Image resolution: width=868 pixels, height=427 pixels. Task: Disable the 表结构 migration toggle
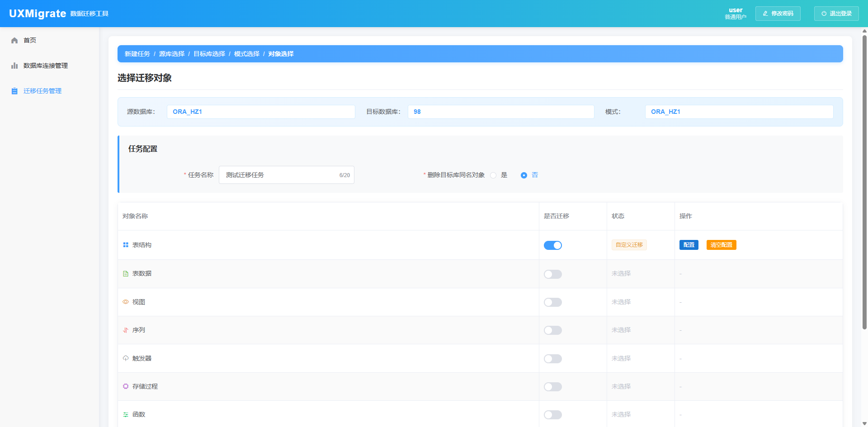(552, 245)
